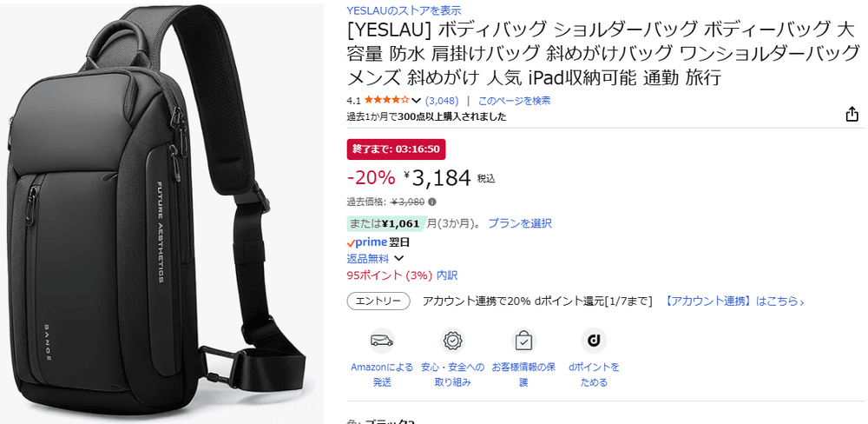The width and height of the screenshot is (868, 424).
Task: Click the prime logo badge
Action: coord(366,242)
